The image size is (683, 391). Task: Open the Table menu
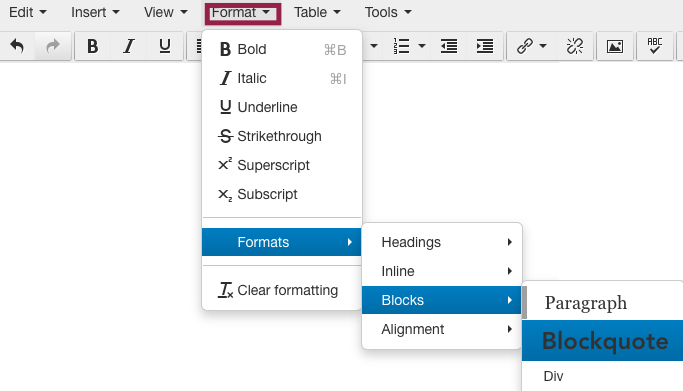(x=317, y=12)
